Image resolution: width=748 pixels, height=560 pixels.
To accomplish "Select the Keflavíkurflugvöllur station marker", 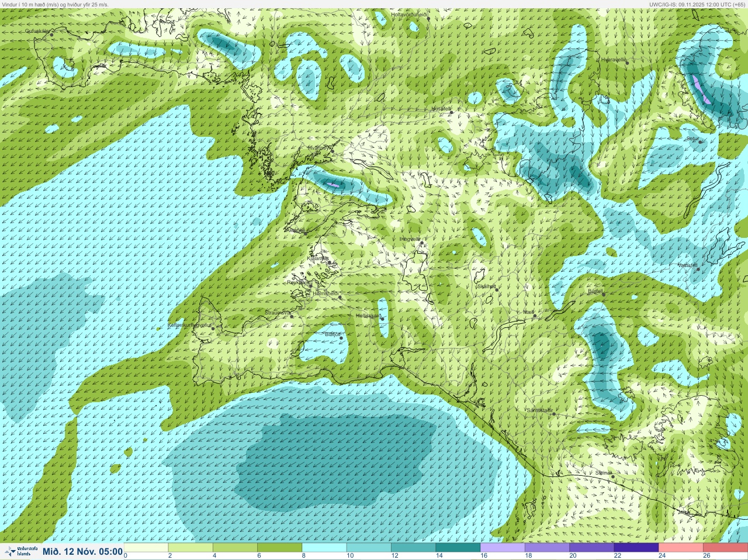I will point(213,329).
